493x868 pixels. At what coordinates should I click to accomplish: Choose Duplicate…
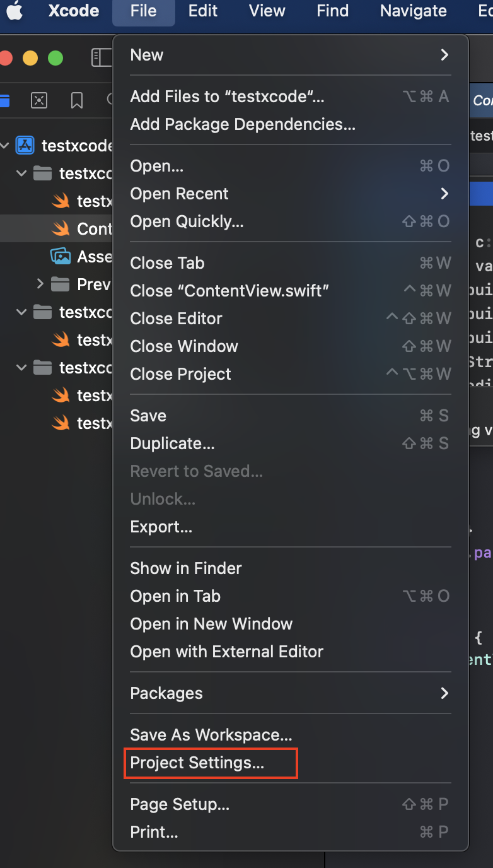click(291, 443)
